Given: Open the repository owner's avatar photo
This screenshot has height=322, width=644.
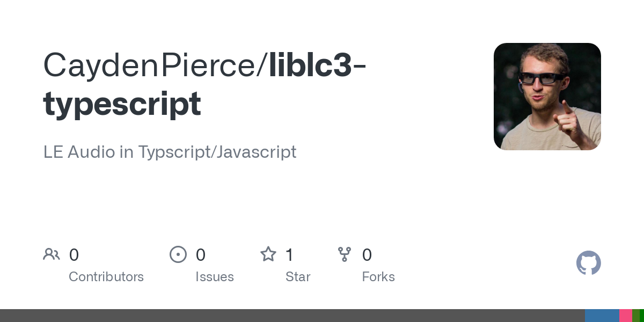Looking at the screenshot, I should 547,97.
